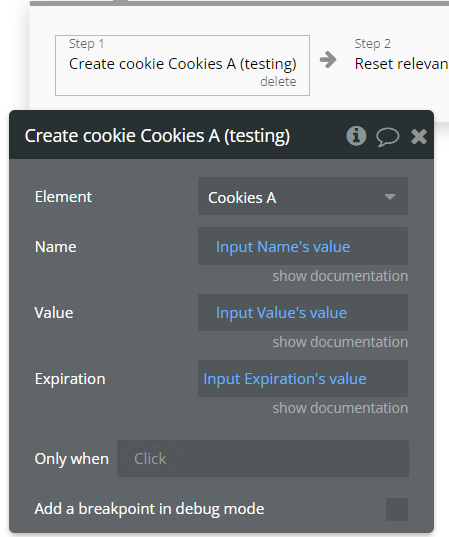This screenshot has height=537, width=449.
Task: Click the arrow between Step 1 and Step 2
Action: pyautogui.click(x=328, y=60)
